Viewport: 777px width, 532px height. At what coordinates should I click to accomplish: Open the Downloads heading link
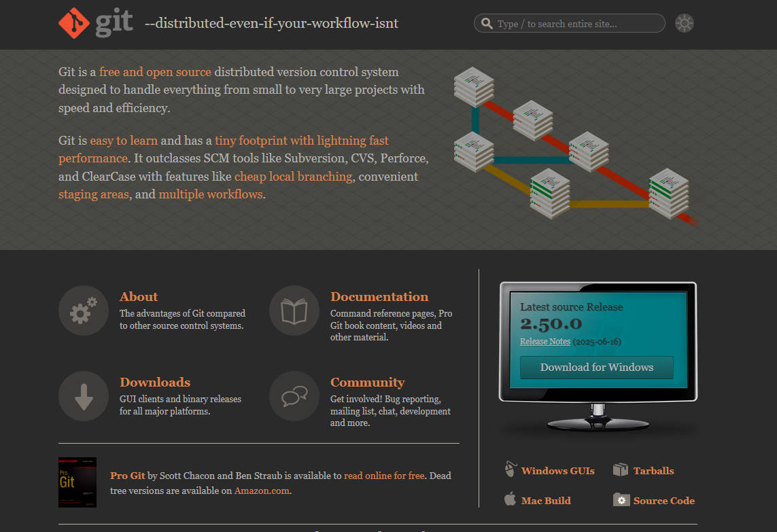155,383
